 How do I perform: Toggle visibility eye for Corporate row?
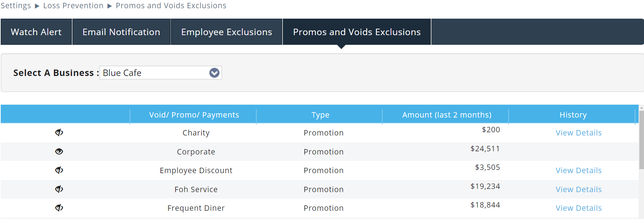(59, 152)
